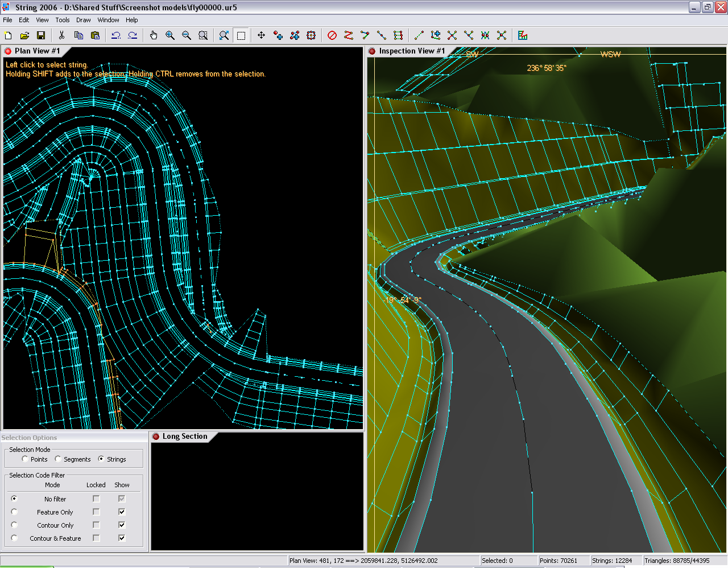Open the Window menu
The width and height of the screenshot is (728, 568).
(108, 20)
